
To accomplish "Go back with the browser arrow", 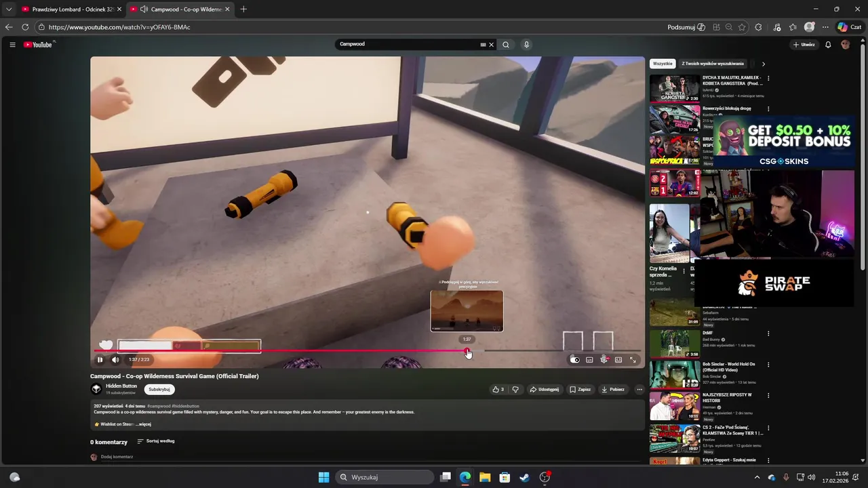I will 9,27.
